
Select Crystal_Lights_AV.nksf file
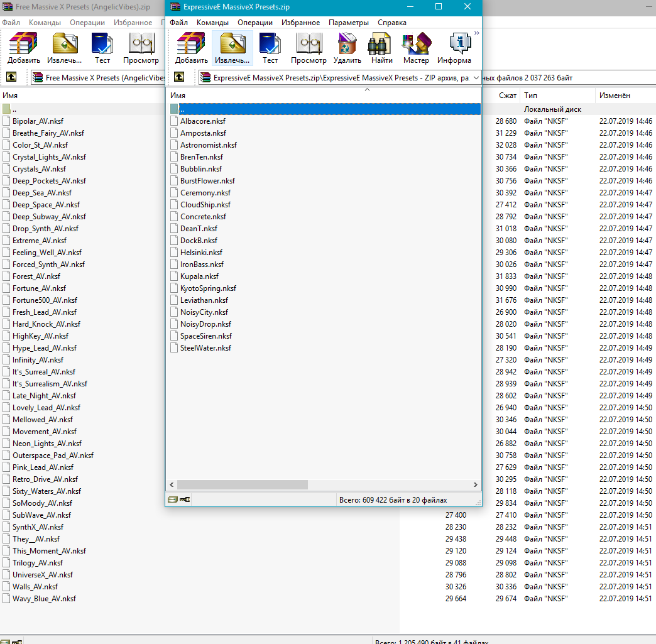click(x=49, y=157)
